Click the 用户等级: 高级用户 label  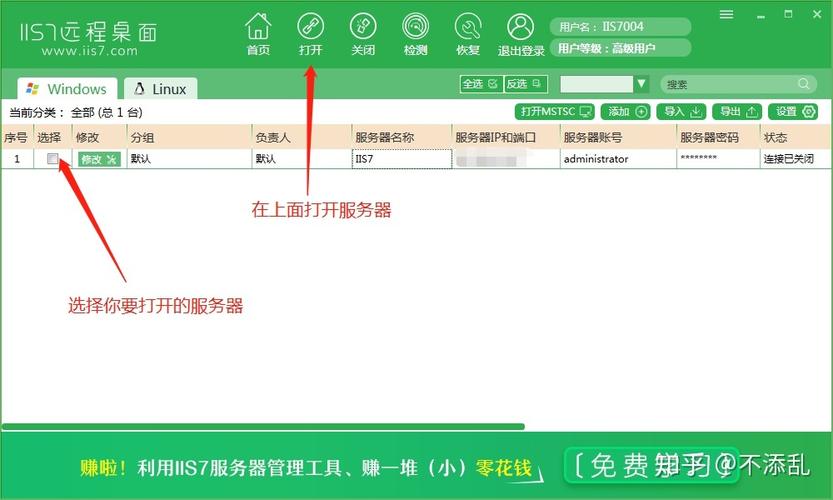[620, 48]
